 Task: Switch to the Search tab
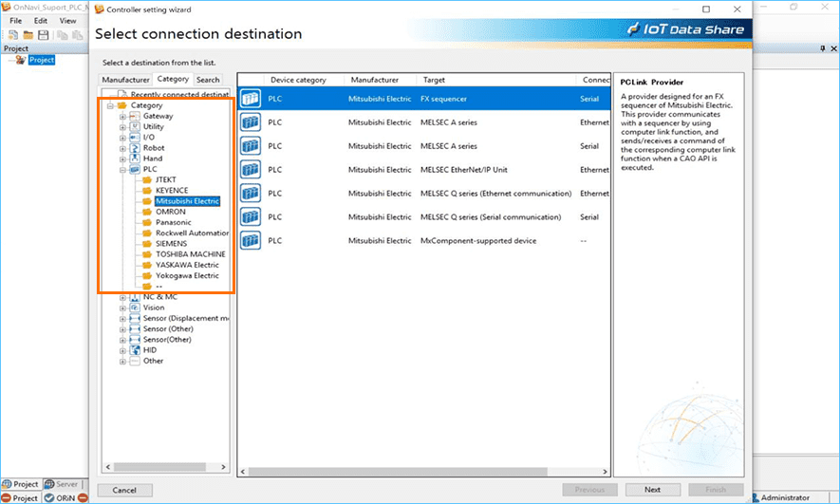[208, 80]
